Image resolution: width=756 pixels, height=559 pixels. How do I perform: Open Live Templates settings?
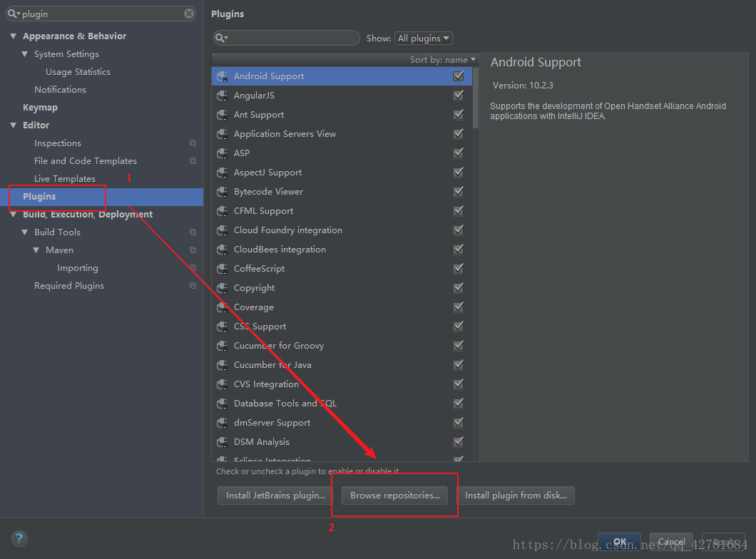(x=65, y=179)
